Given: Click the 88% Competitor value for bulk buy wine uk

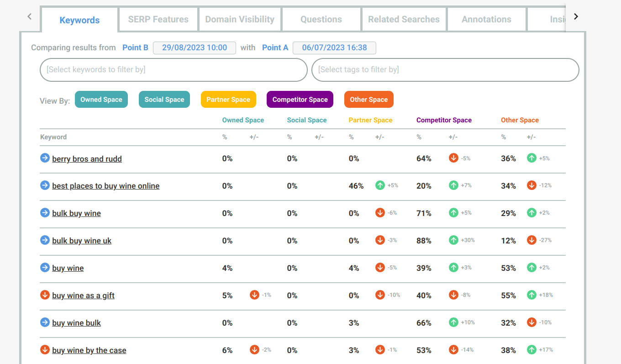Looking at the screenshot, I should tap(424, 241).
